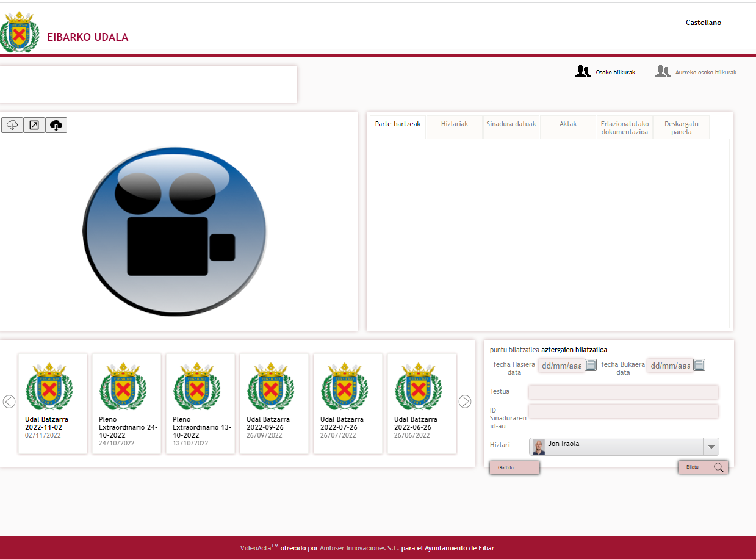
Task: Expand the Hizlari speaker dropdown
Action: 711,447
